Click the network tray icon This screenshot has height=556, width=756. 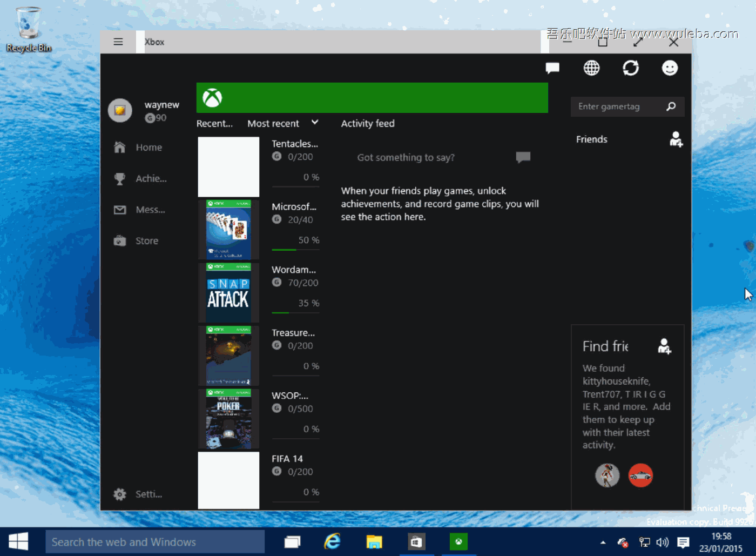[644, 542]
